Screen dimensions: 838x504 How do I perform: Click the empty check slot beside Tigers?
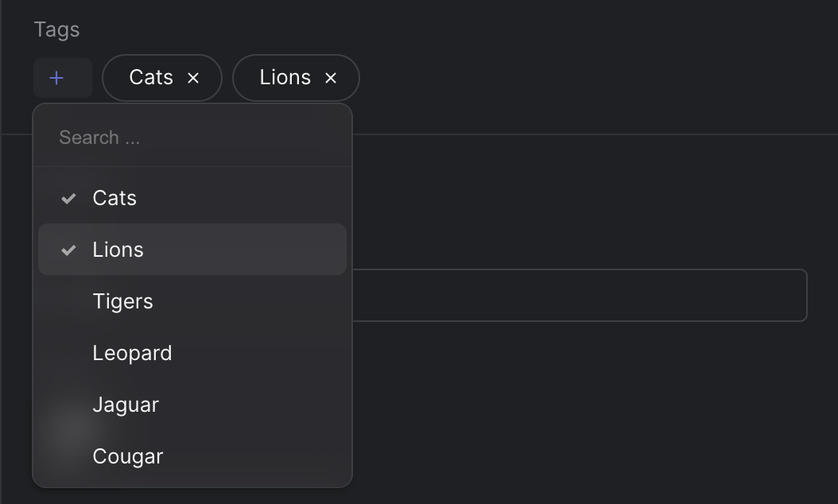click(x=68, y=301)
